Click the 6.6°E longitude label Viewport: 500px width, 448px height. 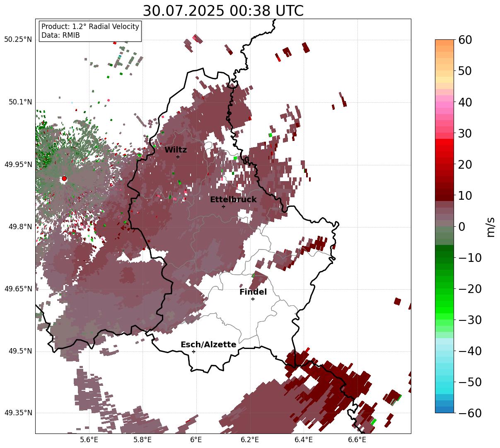(x=357, y=440)
